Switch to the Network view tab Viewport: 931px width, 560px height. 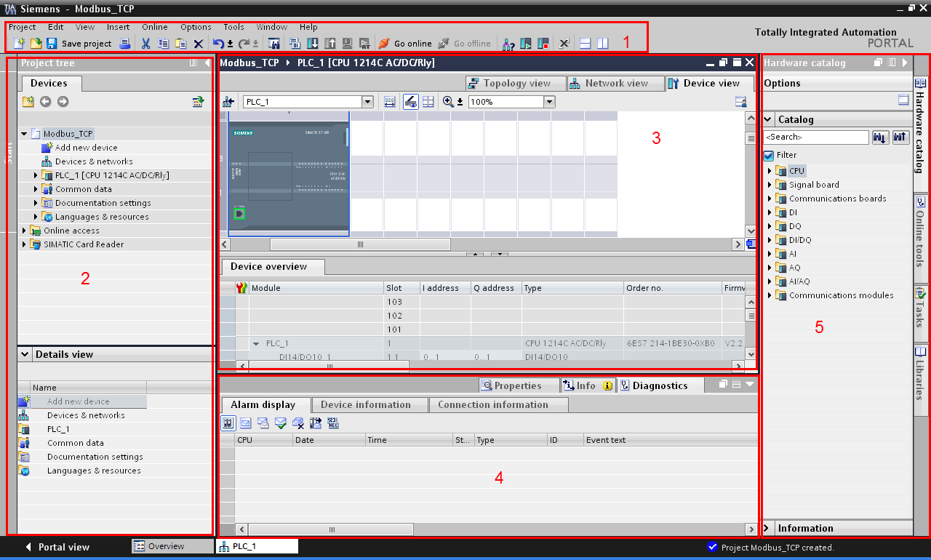(x=615, y=83)
